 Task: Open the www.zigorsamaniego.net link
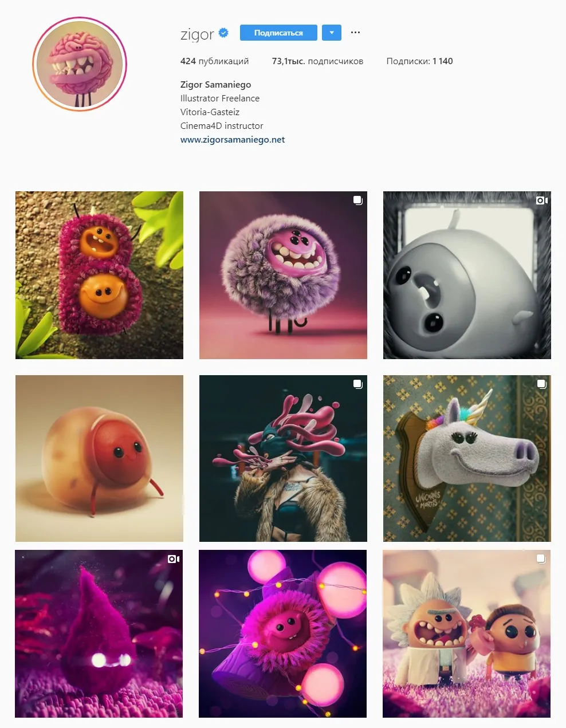233,140
